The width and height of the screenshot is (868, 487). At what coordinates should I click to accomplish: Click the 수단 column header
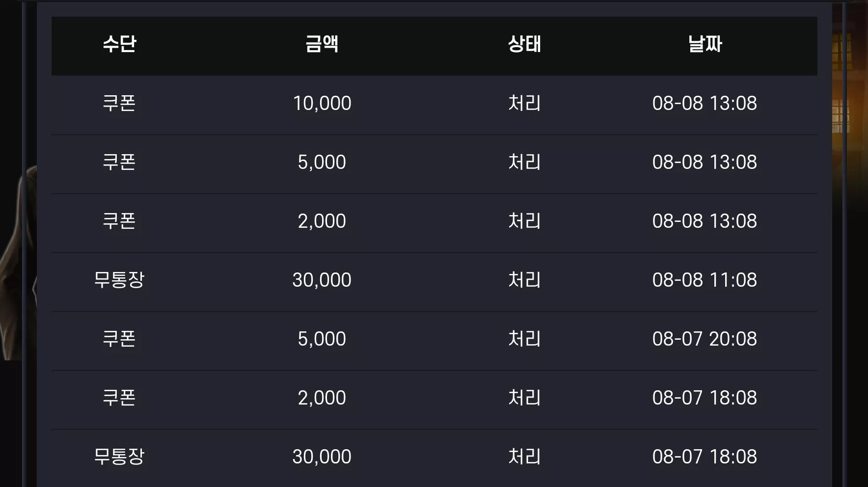[119, 44]
